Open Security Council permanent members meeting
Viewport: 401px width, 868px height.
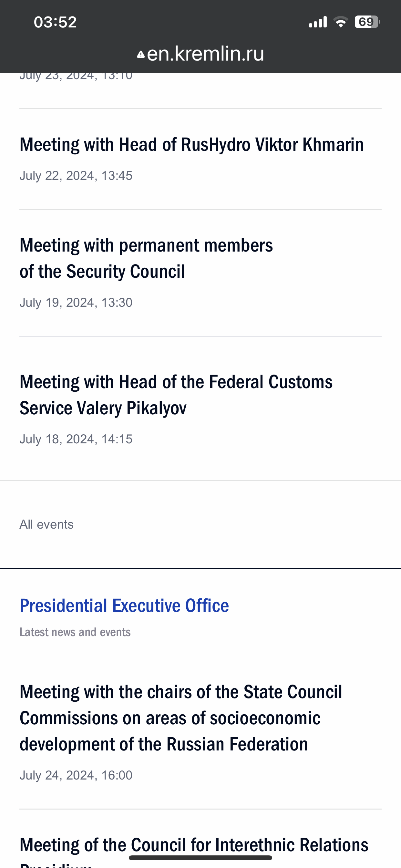[146, 258]
